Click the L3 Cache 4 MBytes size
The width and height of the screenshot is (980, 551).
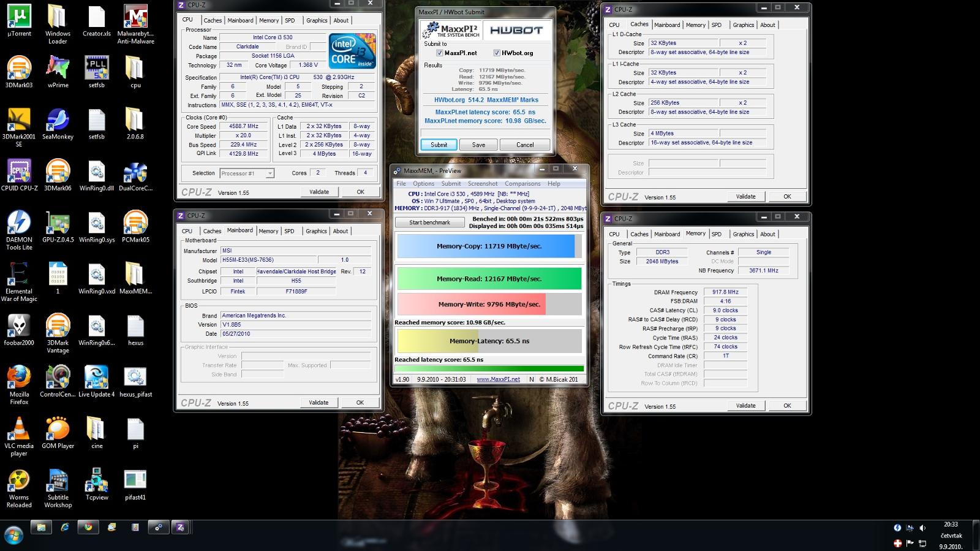coord(683,134)
